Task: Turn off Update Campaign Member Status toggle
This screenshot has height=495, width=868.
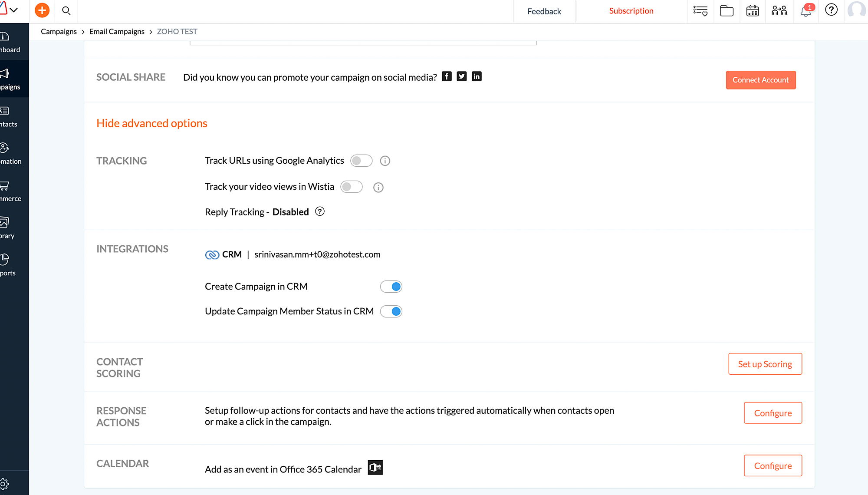Action: tap(391, 311)
